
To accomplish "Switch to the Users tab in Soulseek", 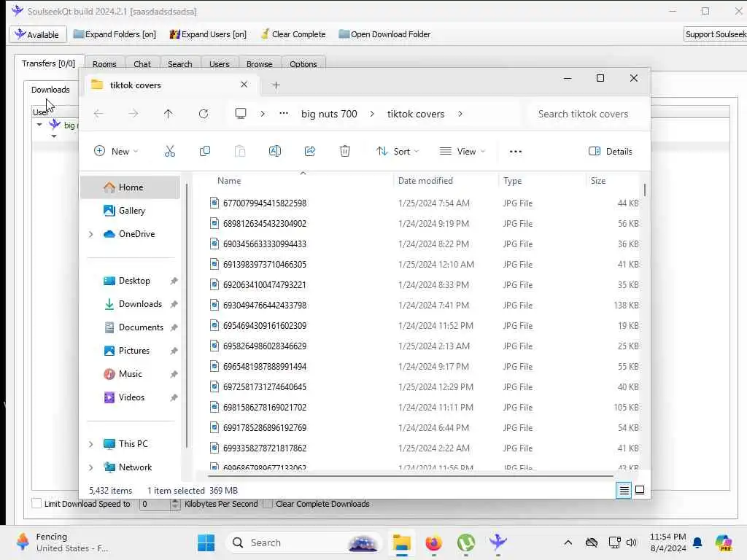I will [219, 64].
